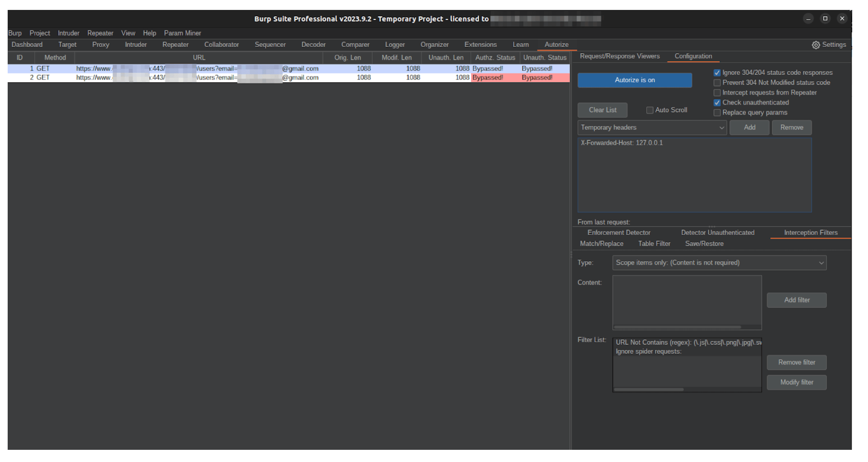The width and height of the screenshot is (868, 462).
Task: Switch to the Proxy tab
Action: coord(102,45)
